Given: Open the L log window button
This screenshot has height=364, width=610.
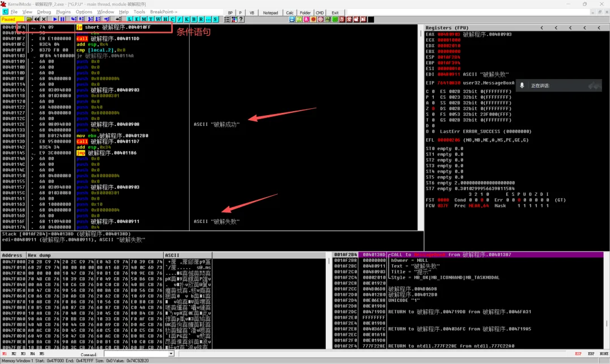Looking at the screenshot, I should [129, 19].
